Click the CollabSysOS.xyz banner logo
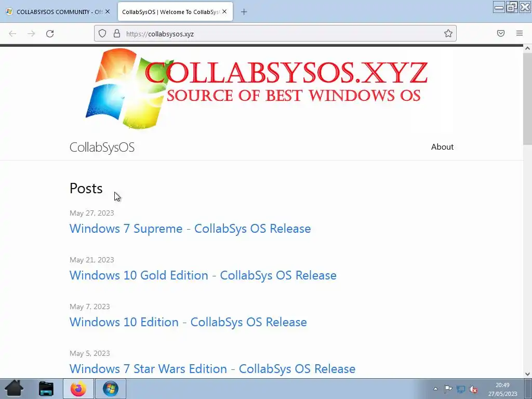The width and height of the screenshot is (532, 399). point(257,89)
